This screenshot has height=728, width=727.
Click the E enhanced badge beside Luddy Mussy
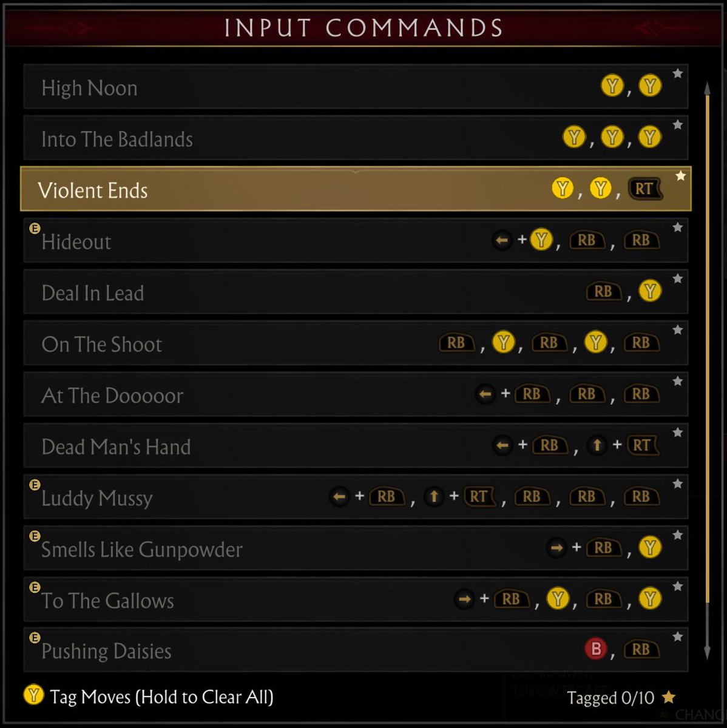point(35,485)
